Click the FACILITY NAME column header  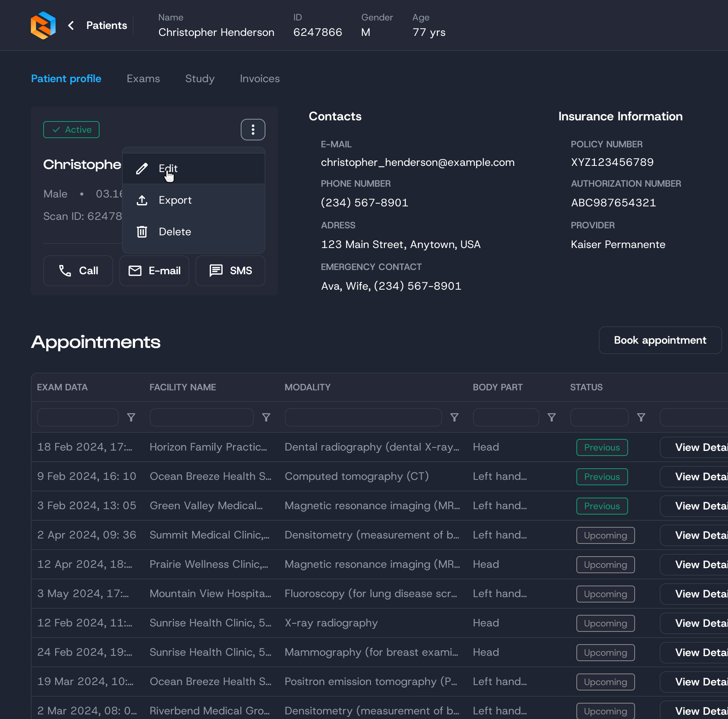183,387
